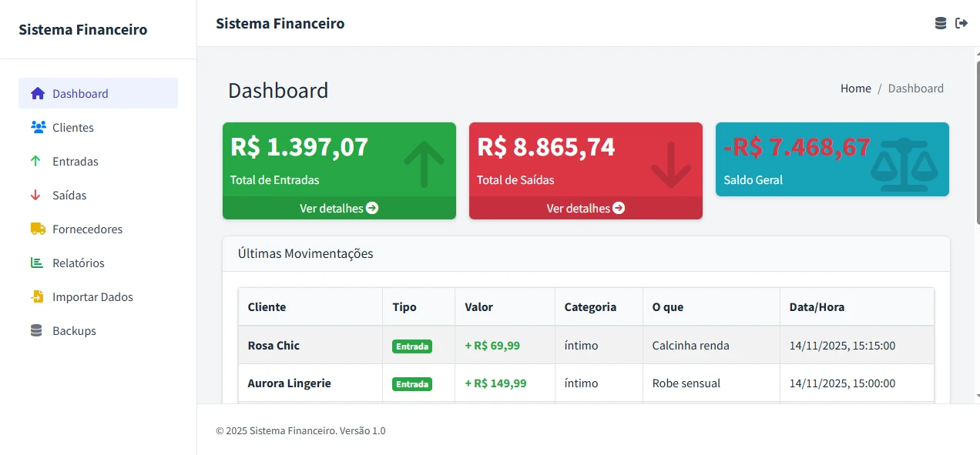Select Importar Dados in the sidebar
This screenshot has height=455, width=980.
[92, 297]
